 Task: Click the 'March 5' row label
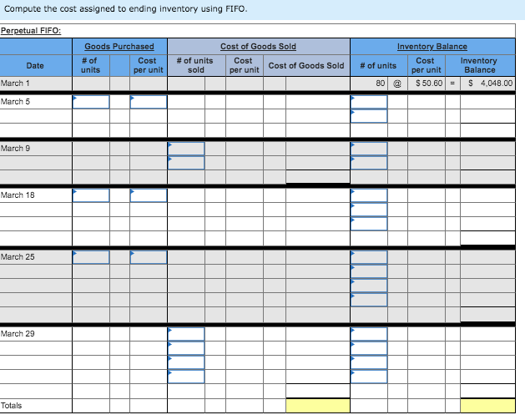[15, 102]
